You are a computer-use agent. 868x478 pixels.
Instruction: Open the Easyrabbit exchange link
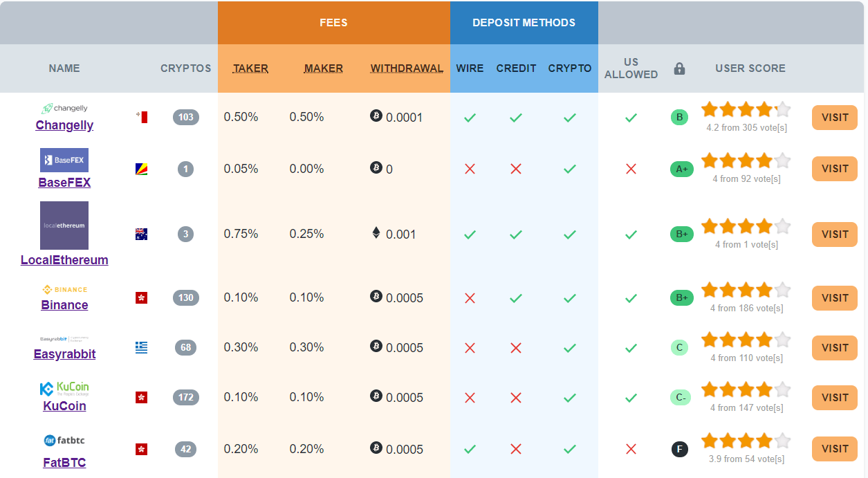64,354
